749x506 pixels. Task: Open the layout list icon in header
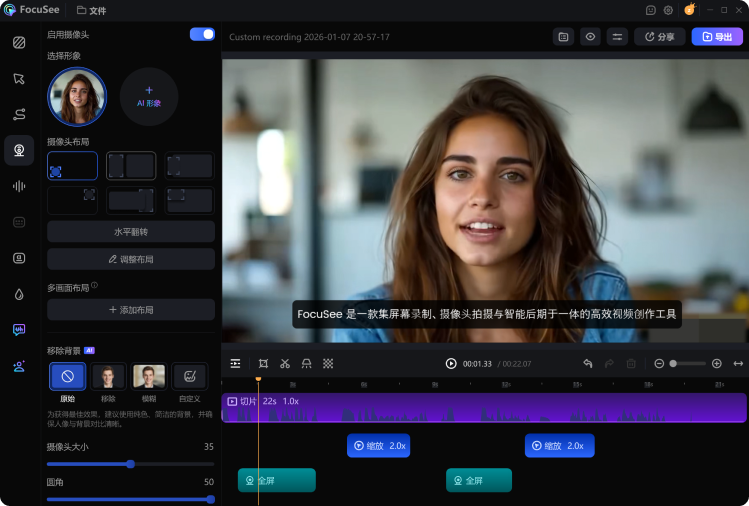(x=564, y=37)
